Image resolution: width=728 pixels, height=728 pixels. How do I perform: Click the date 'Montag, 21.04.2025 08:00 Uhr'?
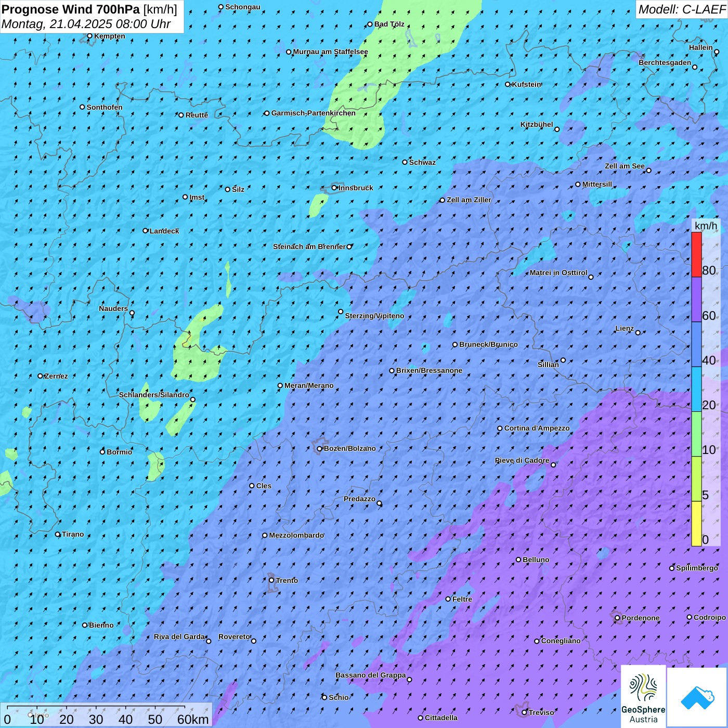pos(86,24)
